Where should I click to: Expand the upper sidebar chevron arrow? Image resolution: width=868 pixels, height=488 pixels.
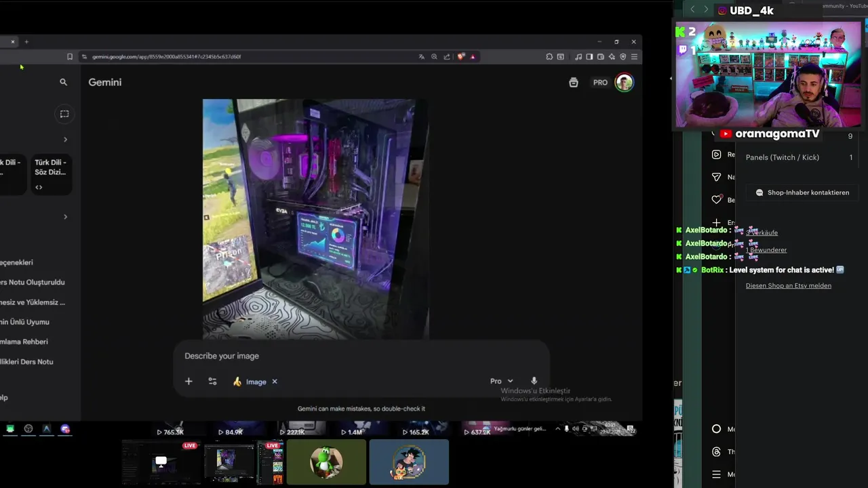[65, 140]
